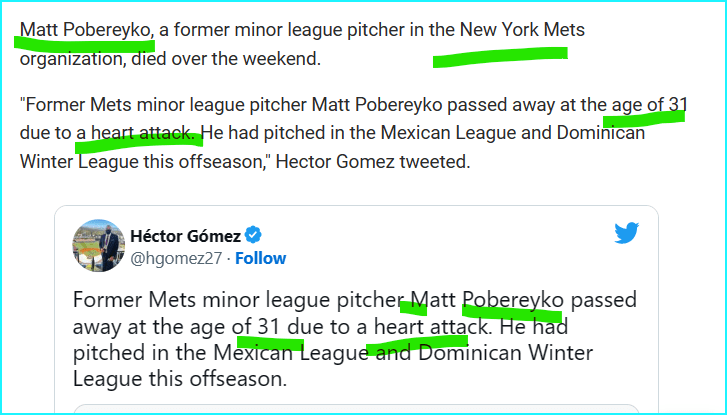Click "heart attack" inside the embedded tweet
Image resolution: width=727 pixels, height=415 pixels.
coord(432,326)
